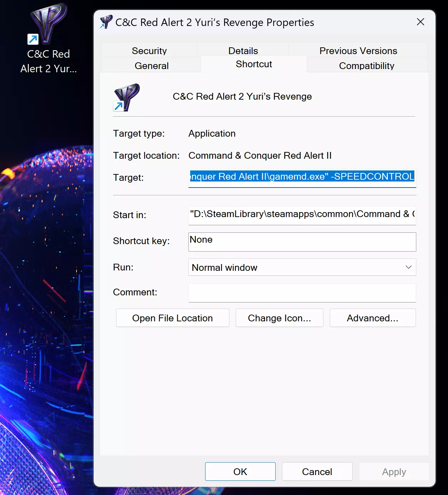Viewport: 448px width, 495px height.
Task: Click the desktop label C&C Red Alert 2 Yur...
Action: tap(48, 61)
